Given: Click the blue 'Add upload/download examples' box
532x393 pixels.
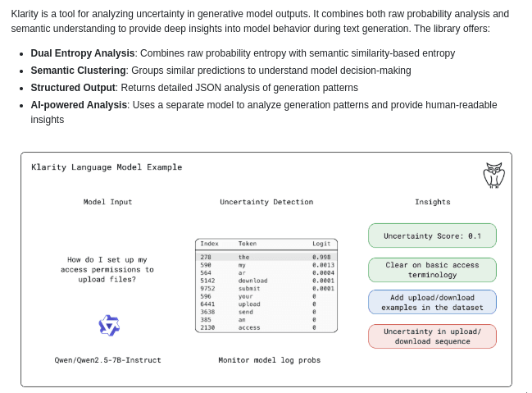Looking at the screenshot, I should pos(432,302).
